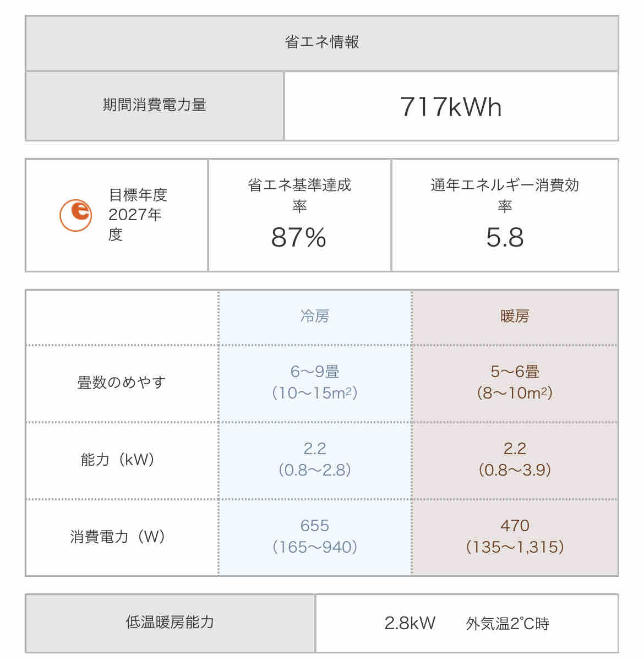This screenshot has width=644, height=660.
Task: Click the 目標年度 2027年度 text
Action: coord(138,215)
